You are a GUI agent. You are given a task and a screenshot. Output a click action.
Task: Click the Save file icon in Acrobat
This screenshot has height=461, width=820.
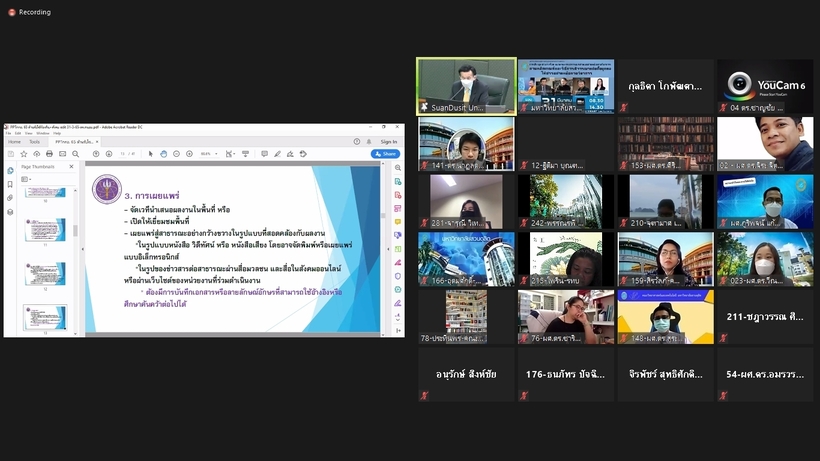pyautogui.click(x=12, y=154)
